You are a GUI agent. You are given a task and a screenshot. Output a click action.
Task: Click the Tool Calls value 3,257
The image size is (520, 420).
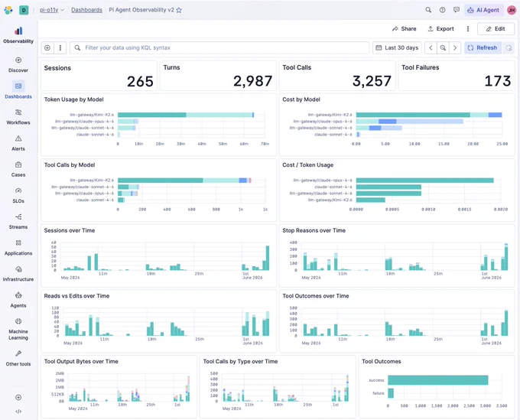[x=372, y=81]
